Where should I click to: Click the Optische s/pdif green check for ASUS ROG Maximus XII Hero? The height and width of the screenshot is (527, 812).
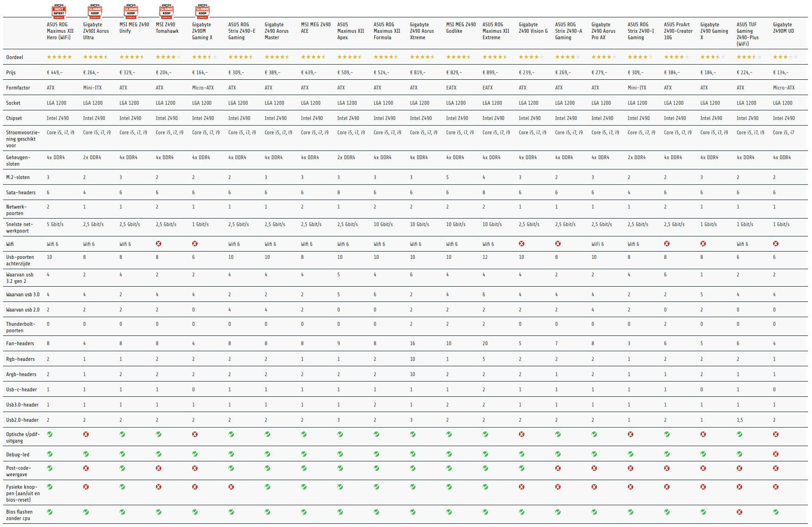[49, 434]
